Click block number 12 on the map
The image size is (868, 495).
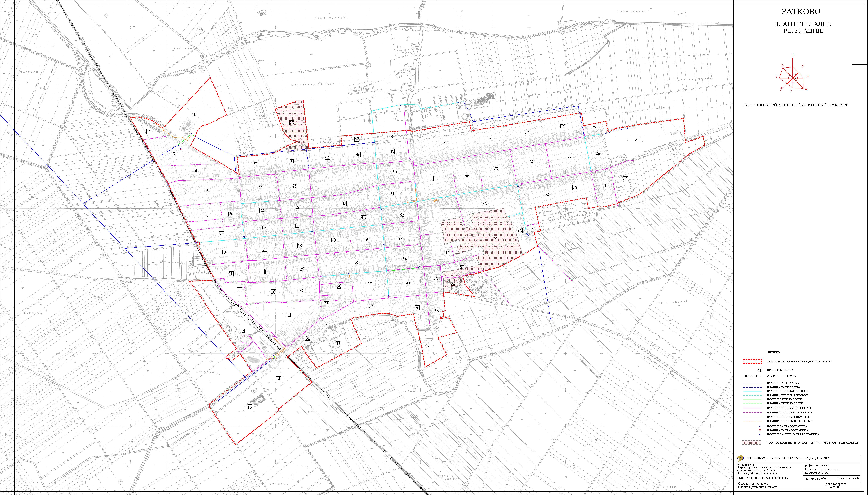[x=242, y=331]
